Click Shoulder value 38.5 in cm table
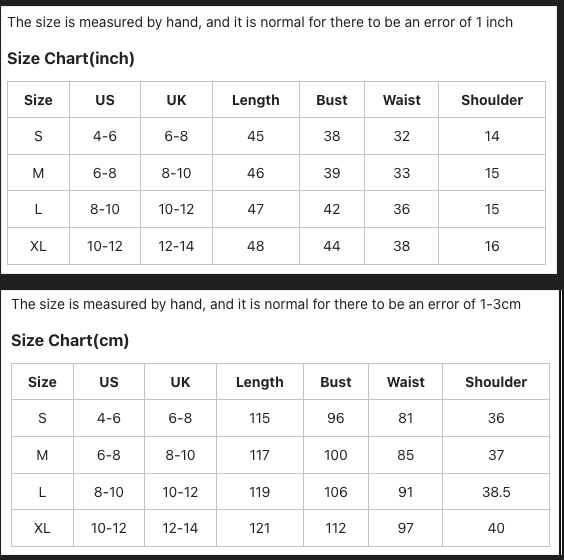564x560 pixels. 496,492
